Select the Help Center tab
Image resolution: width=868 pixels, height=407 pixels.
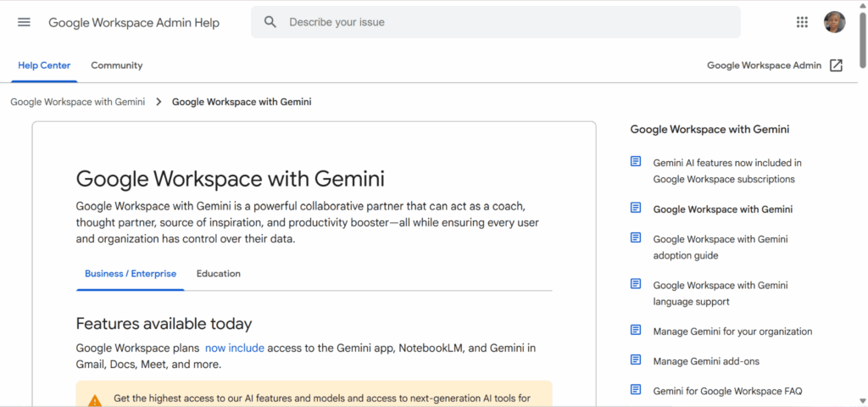point(44,65)
